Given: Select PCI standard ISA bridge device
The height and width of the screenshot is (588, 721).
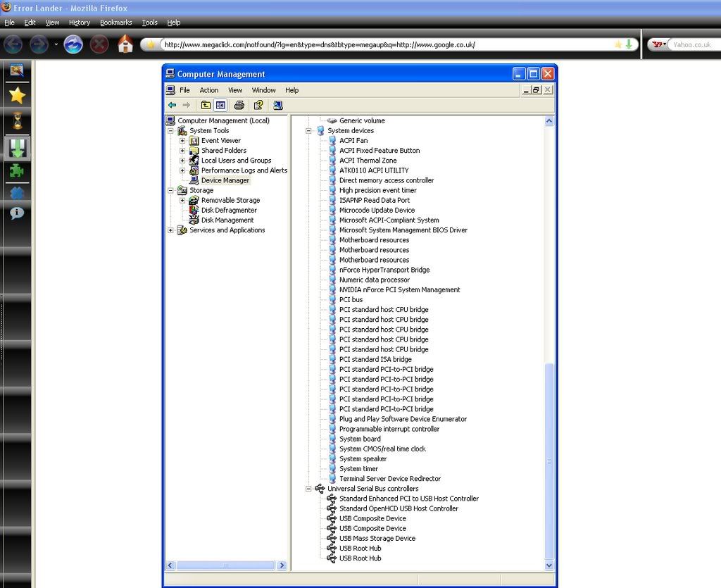Looking at the screenshot, I should 375,360.
